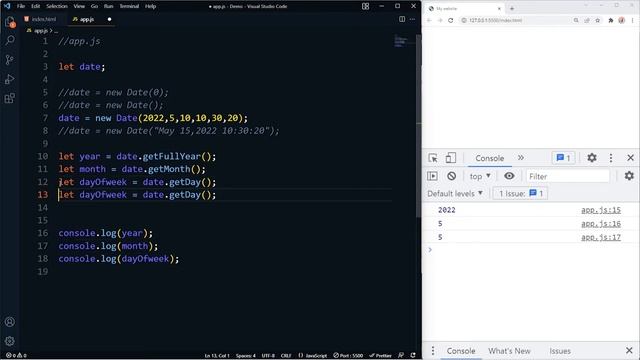Image resolution: width=640 pixels, height=360 pixels.
Task: Click the browser address bar URL
Action: pyautogui.click(x=496, y=20)
